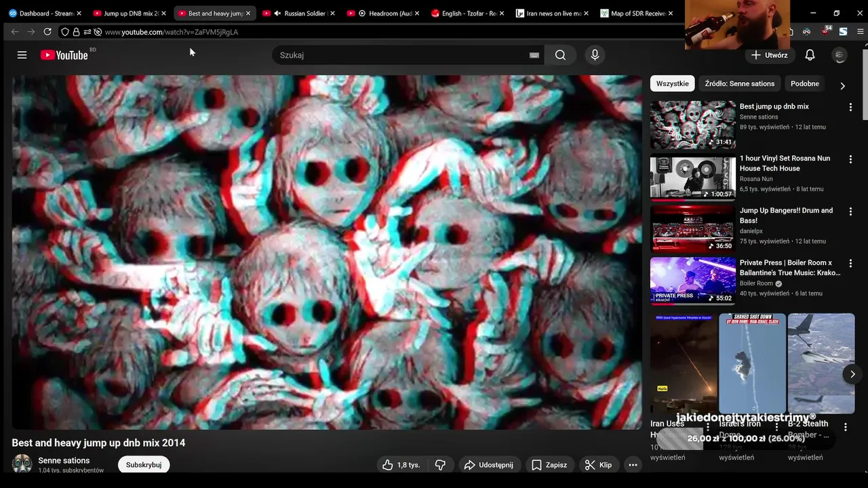
Task: Switch to the English - Tzofar tab
Action: point(469,14)
